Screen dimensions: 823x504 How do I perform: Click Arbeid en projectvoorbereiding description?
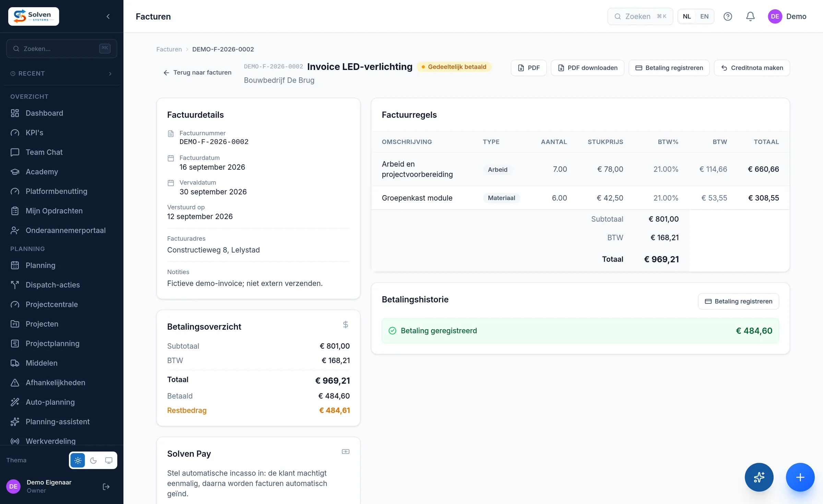(x=417, y=169)
